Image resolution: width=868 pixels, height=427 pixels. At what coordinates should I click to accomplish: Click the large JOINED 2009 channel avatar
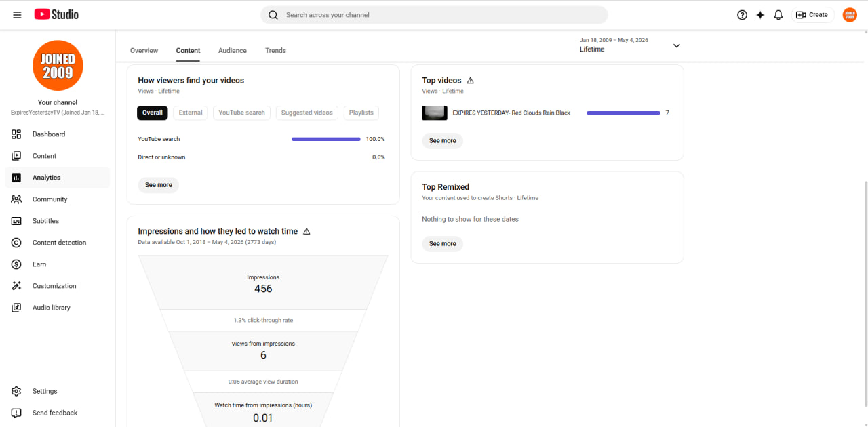click(58, 66)
